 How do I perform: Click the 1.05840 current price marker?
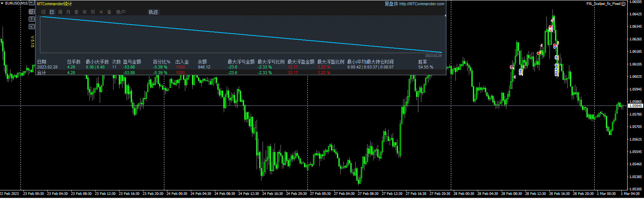pos(635,106)
